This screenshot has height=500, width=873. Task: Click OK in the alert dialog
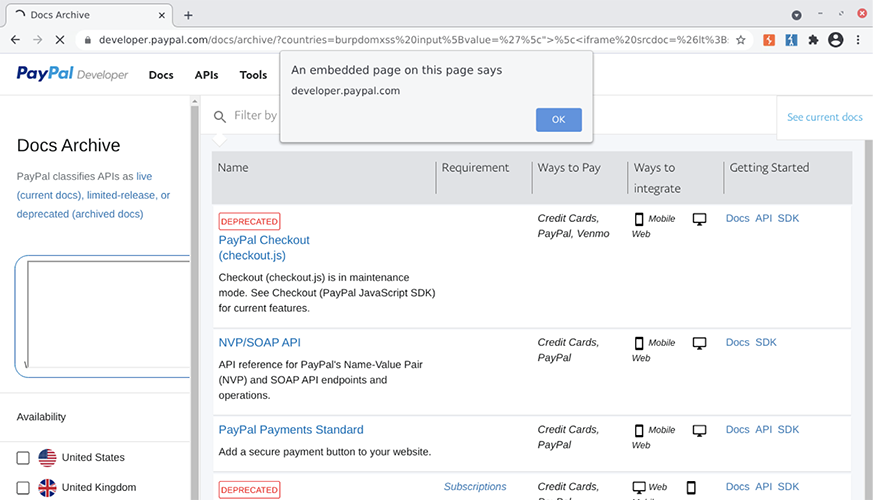pyautogui.click(x=559, y=120)
